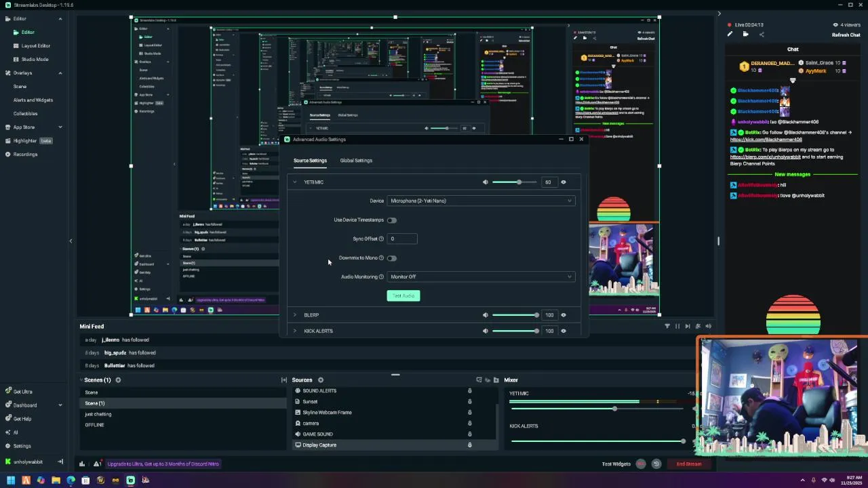Image resolution: width=868 pixels, height=488 pixels.
Task: Collapse the Overlays sidebar group
Action: 60,73
